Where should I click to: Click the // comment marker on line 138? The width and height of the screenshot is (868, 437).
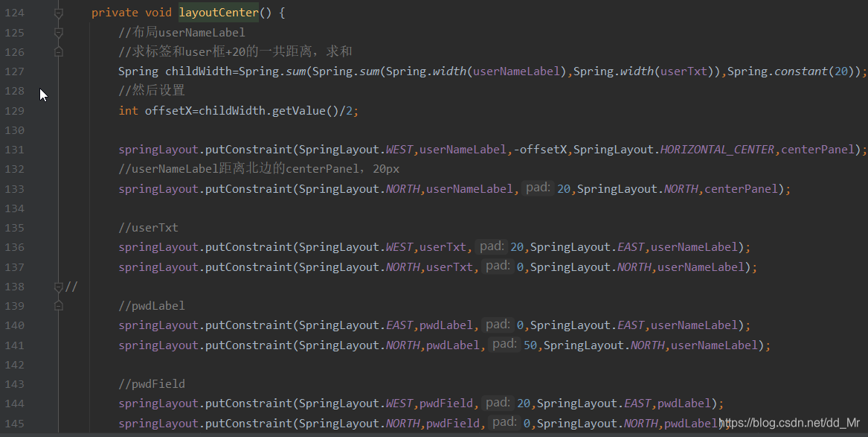pos(71,287)
